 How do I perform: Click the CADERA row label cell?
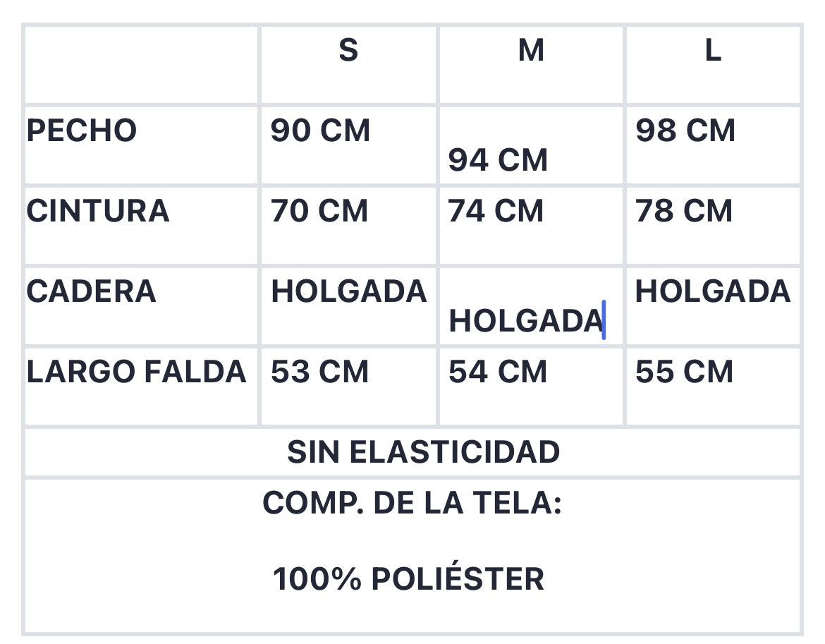[x=142, y=306]
